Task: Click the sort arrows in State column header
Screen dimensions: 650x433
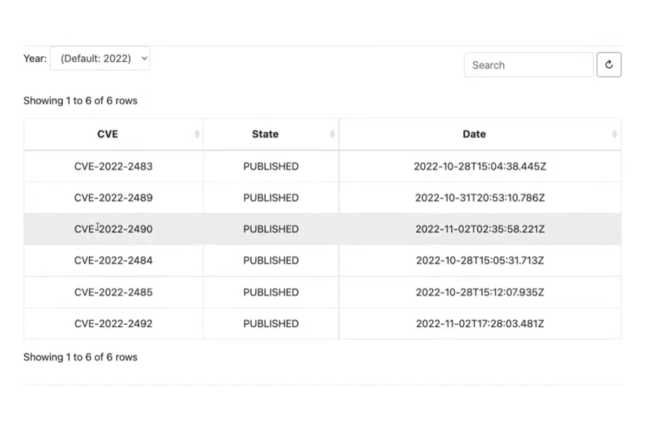Action: tap(332, 134)
